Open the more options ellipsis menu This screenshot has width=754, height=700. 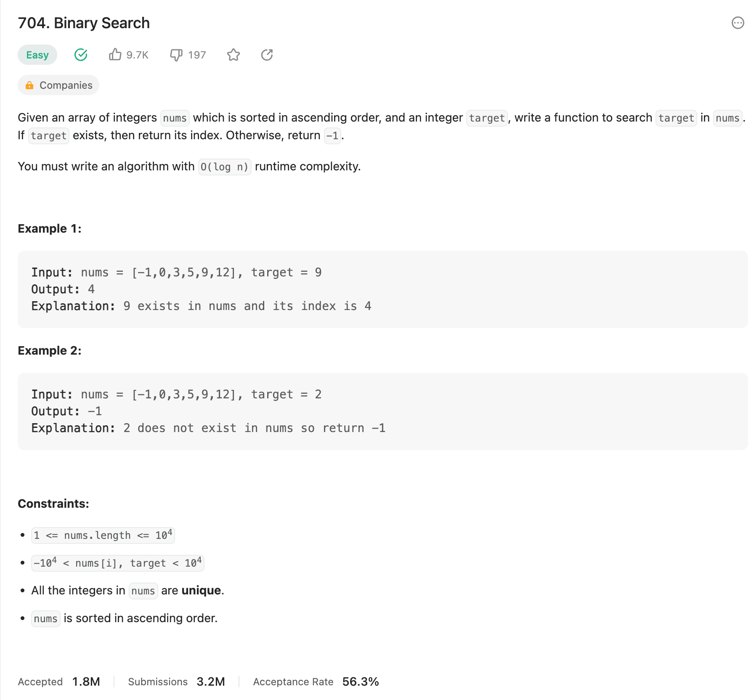tap(738, 23)
